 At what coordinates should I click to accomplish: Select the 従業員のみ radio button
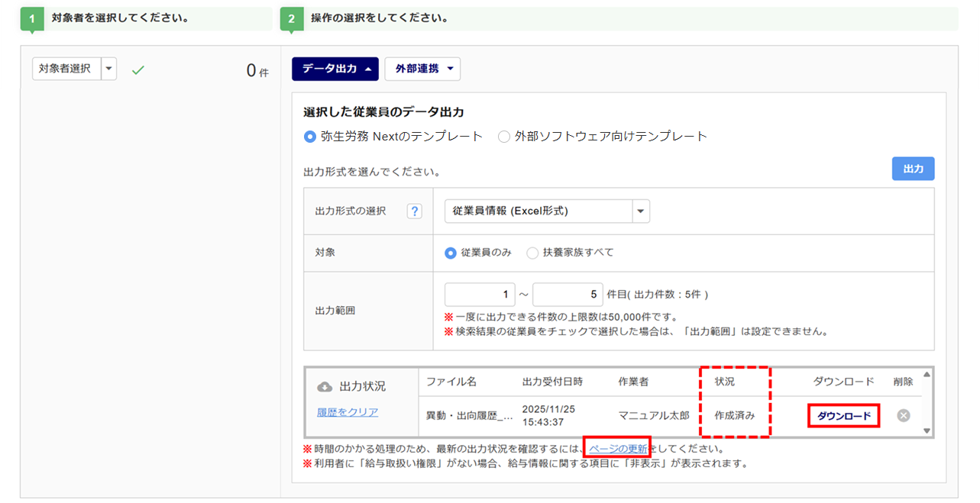tap(451, 252)
